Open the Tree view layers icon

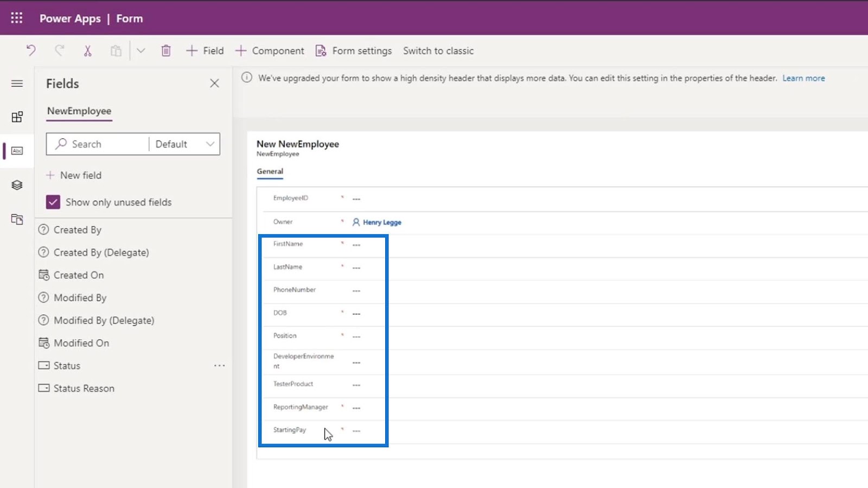point(17,185)
